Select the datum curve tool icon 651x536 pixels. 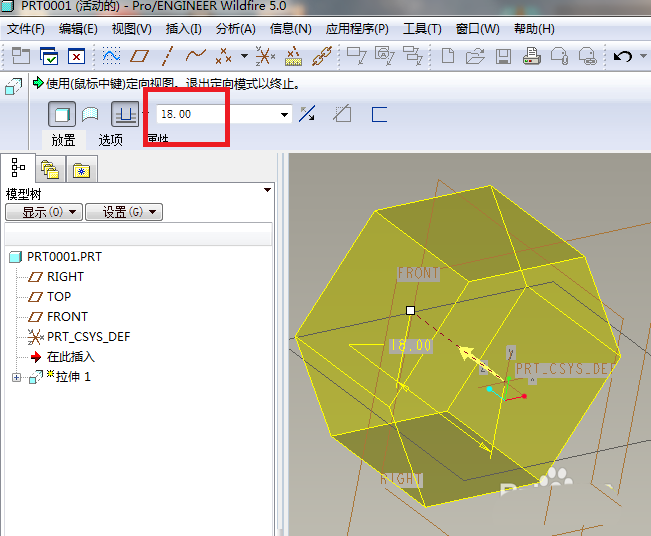click(x=196, y=55)
